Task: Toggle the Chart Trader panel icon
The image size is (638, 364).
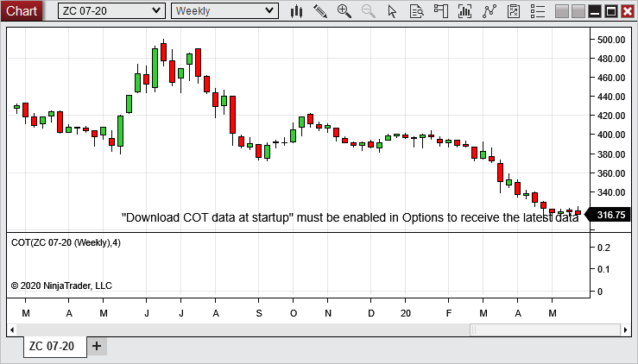Action: (x=440, y=11)
